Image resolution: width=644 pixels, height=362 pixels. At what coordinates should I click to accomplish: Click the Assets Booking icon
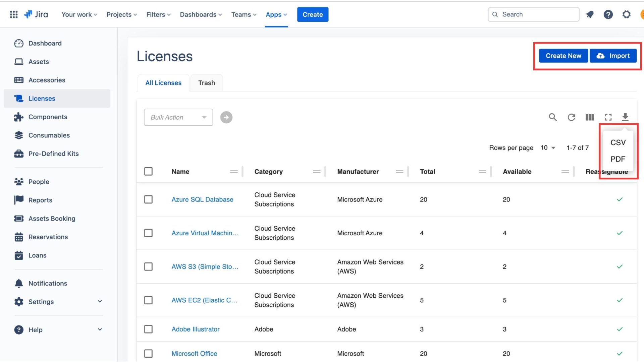coord(19,218)
